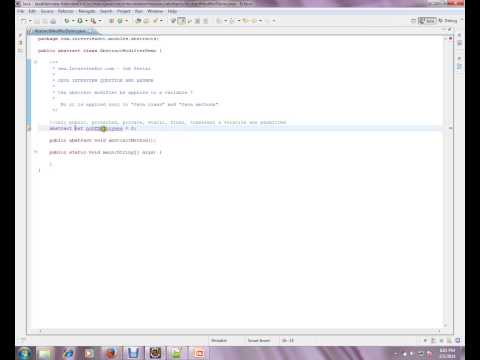Toggle Mark Occurrences button

[x=182, y=21]
